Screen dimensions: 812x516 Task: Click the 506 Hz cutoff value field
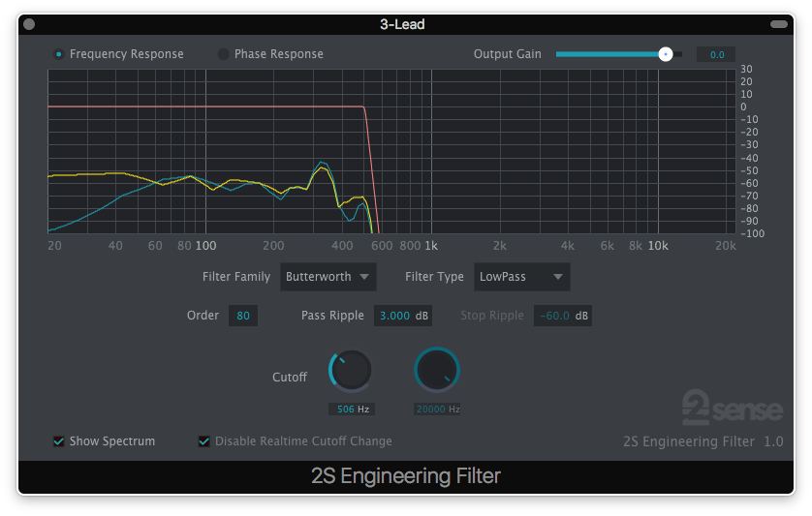pos(352,410)
